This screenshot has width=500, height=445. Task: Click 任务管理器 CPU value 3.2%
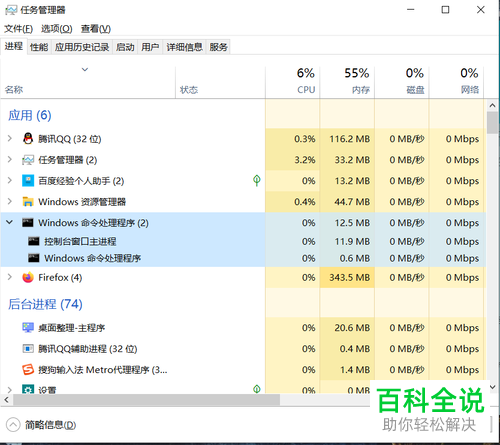click(305, 160)
